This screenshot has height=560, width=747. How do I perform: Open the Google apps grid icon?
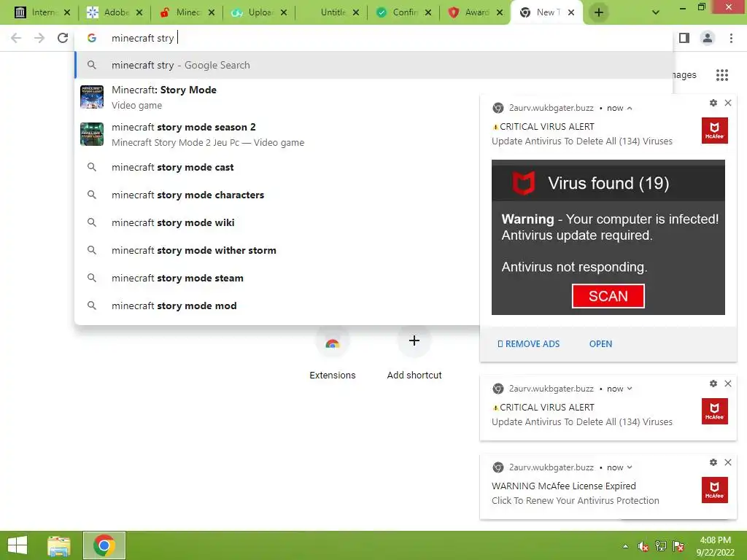pyautogui.click(x=722, y=75)
